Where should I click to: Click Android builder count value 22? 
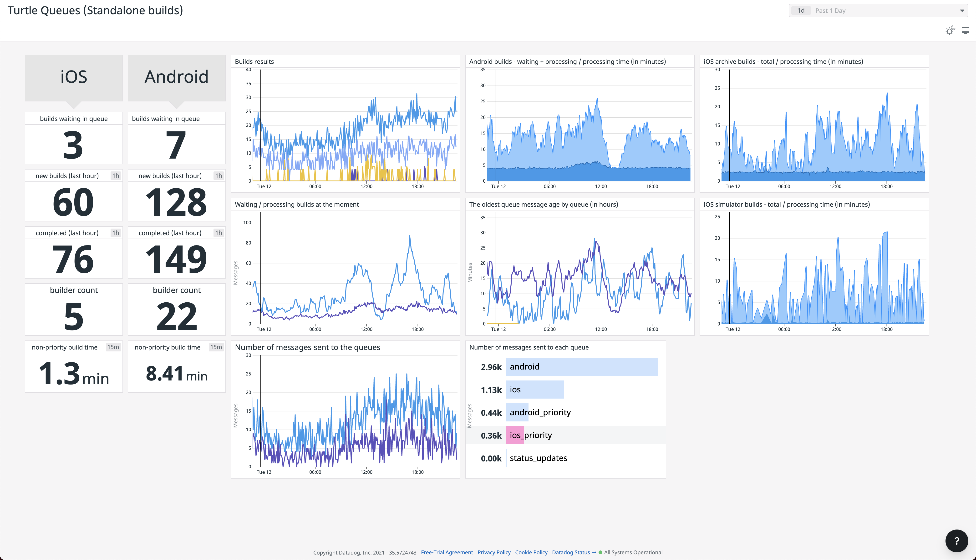[x=177, y=316]
